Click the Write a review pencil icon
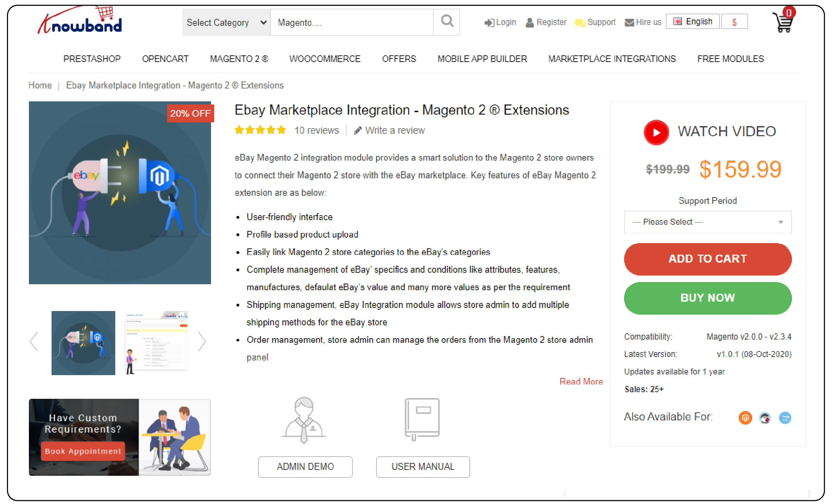 358,131
